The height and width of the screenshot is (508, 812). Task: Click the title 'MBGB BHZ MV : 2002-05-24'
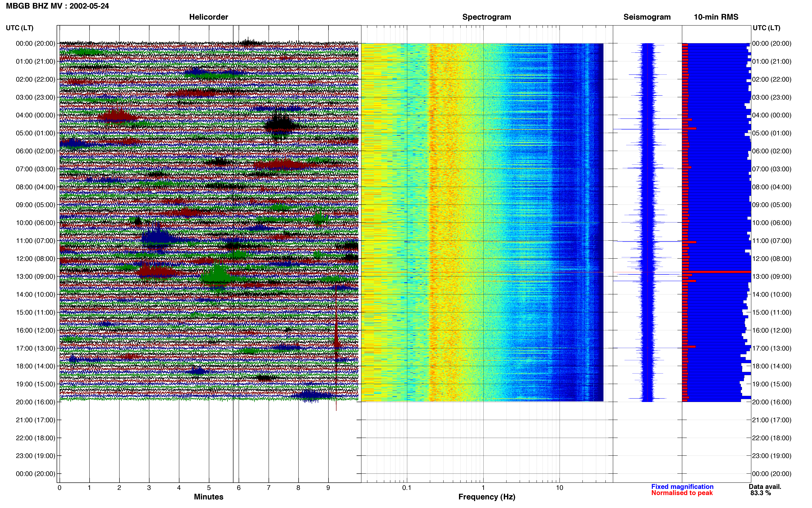pyautogui.click(x=57, y=6)
